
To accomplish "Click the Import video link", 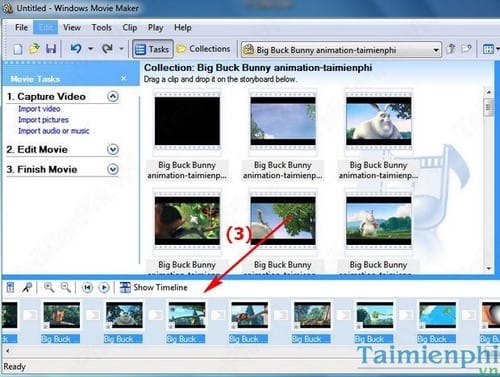I will 39,109.
